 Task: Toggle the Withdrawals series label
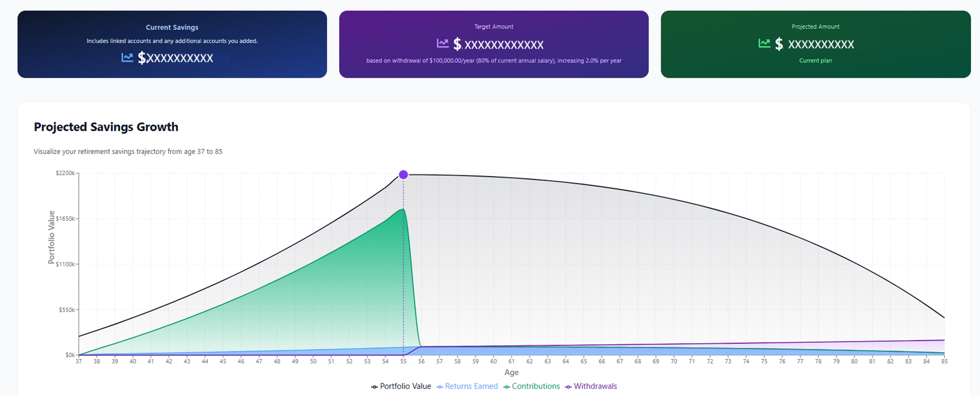pyautogui.click(x=595, y=386)
